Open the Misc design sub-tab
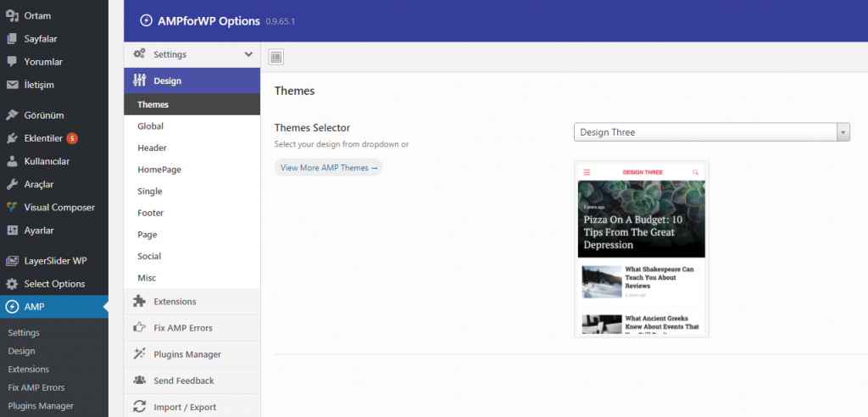868x417 pixels. 192,277
